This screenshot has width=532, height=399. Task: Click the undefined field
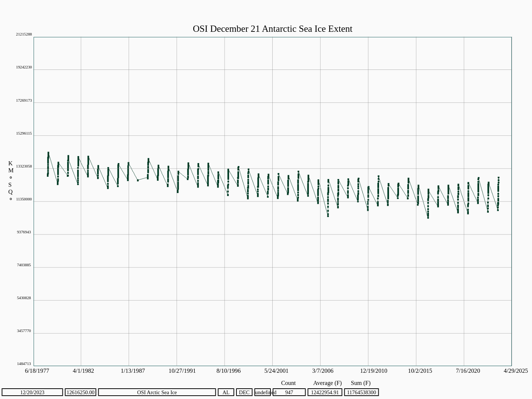262,392
